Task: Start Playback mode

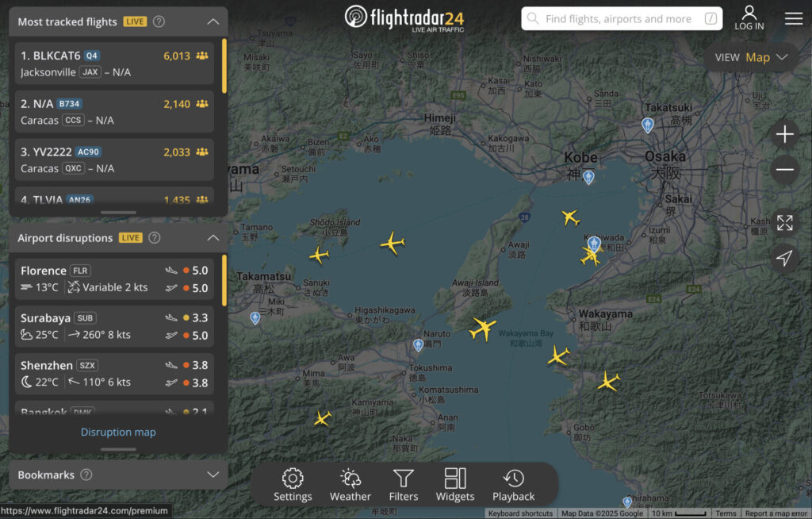Action: point(513,484)
